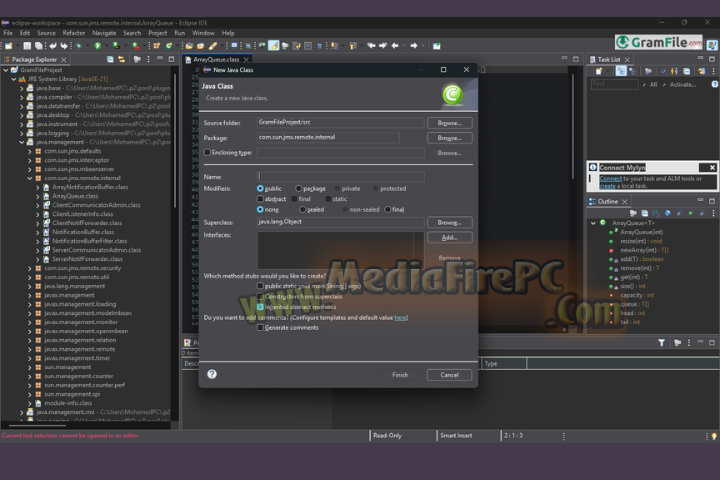This screenshot has width=720, height=480.
Task: Collapse com.sun.jmx.remote.internal package
Action: coord(30,178)
